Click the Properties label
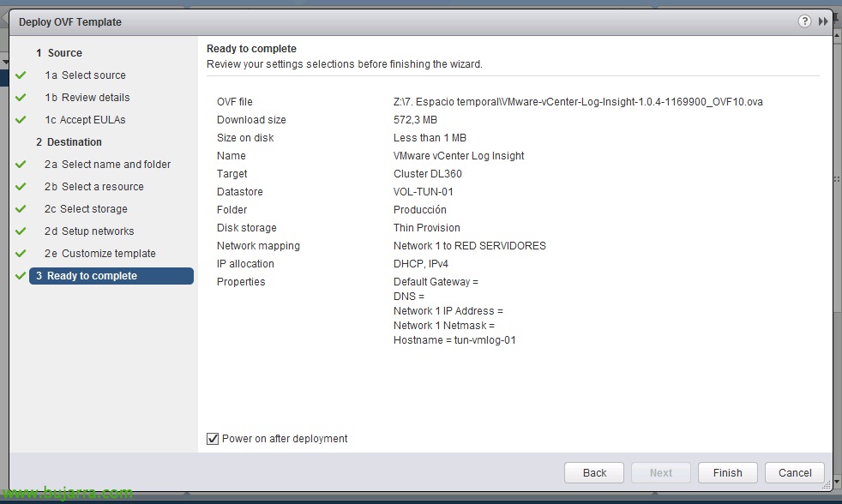Viewport: 842px width, 504px height. (x=241, y=282)
